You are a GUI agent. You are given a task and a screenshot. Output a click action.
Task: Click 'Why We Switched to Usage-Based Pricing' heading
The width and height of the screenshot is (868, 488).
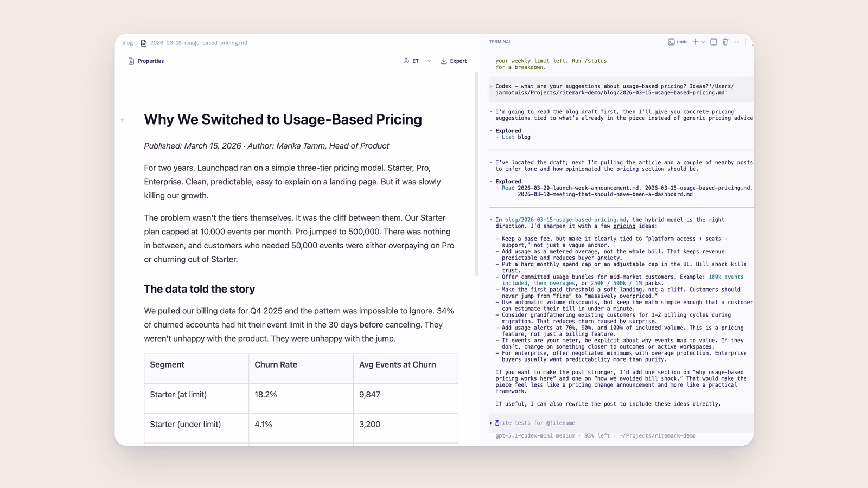(x=283, y=119)
